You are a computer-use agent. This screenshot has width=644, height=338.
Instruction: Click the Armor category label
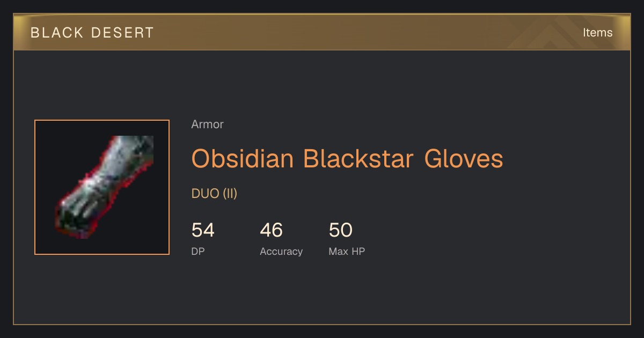coord(207,124)
